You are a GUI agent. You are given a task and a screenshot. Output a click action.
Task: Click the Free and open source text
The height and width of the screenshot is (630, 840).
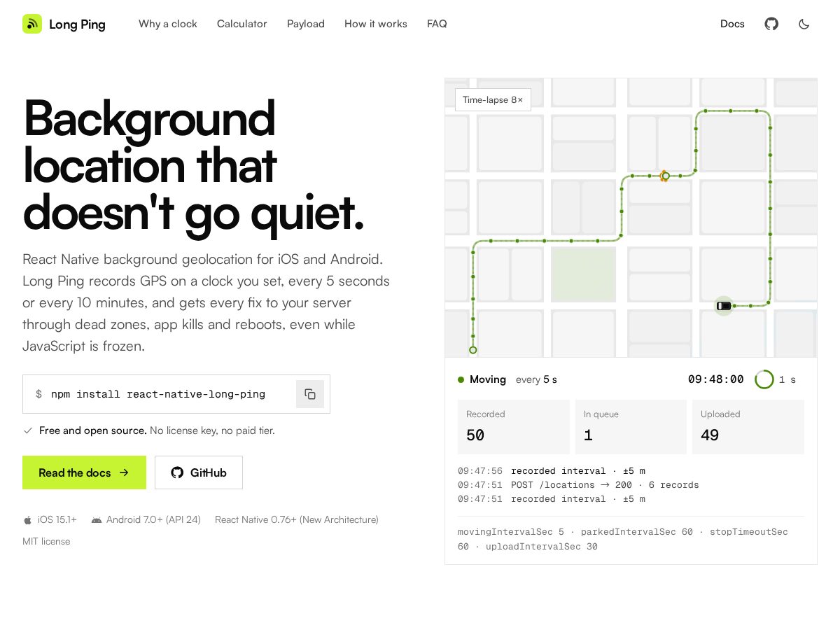click(93, 430)
